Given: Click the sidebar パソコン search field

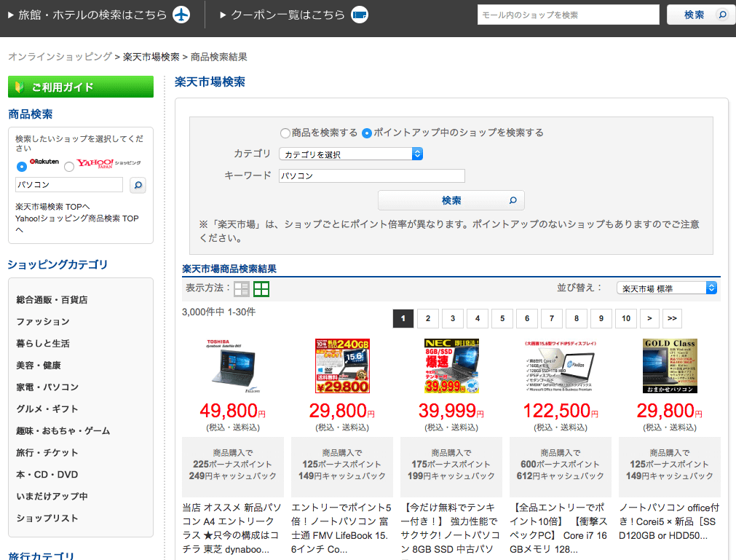Looking at the screenshot, I should (69, 185).
